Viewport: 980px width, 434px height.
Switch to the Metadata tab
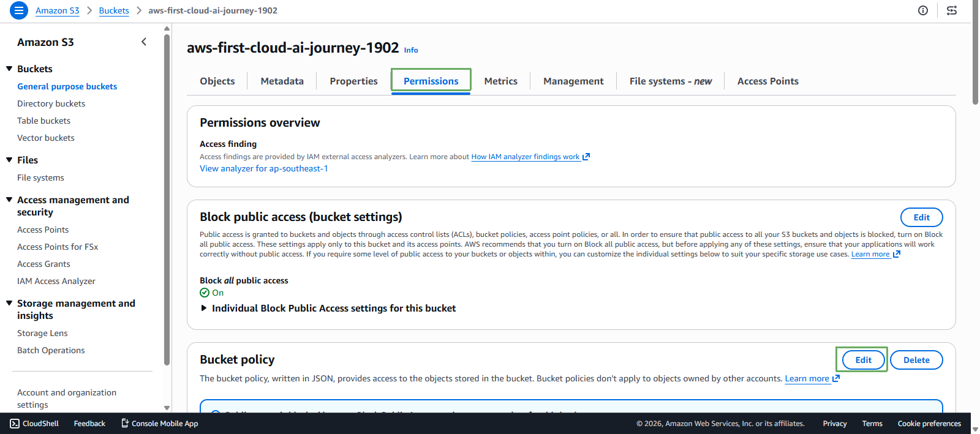[x=282, y=81]
